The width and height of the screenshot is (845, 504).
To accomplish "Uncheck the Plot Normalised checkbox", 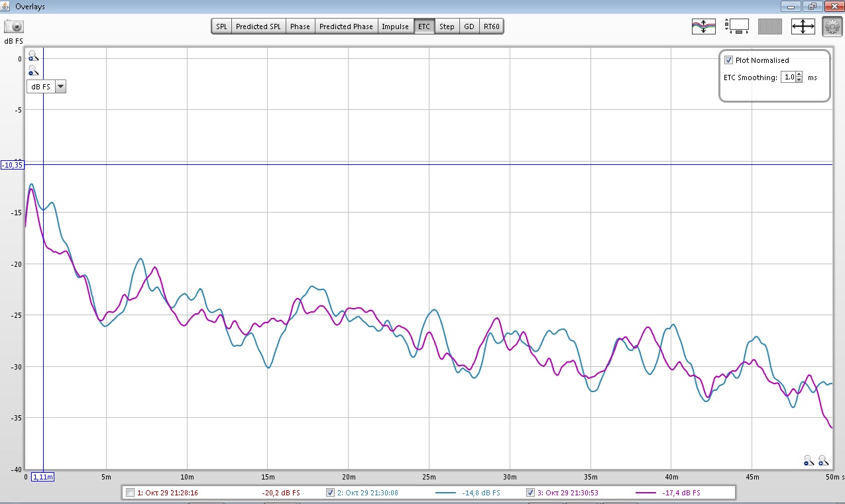I will (x=729, y=60).
